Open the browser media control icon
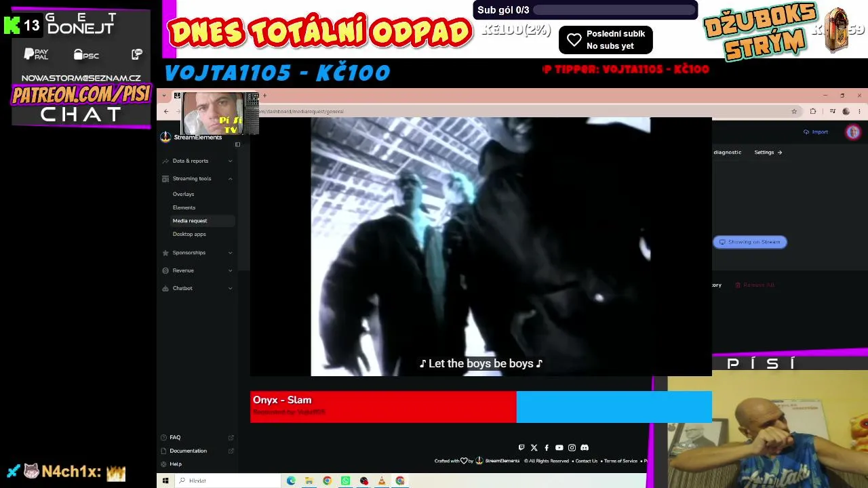 point(832,111)
